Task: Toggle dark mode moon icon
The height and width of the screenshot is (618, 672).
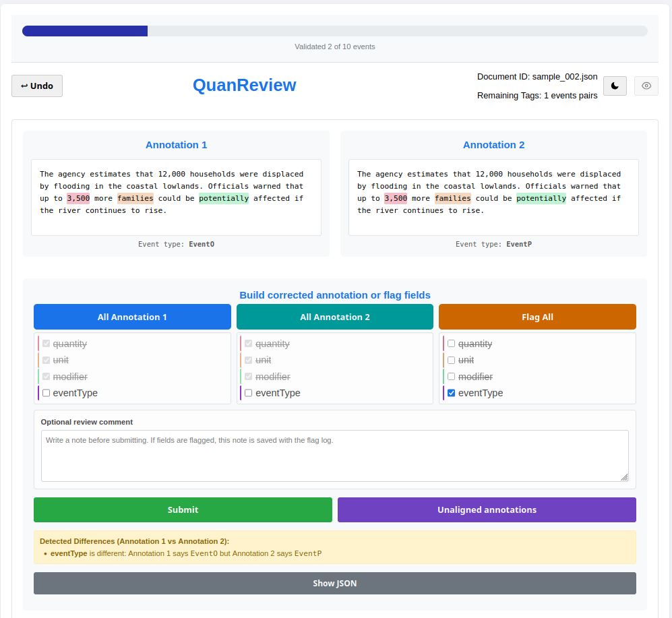Action: (615, 86)
